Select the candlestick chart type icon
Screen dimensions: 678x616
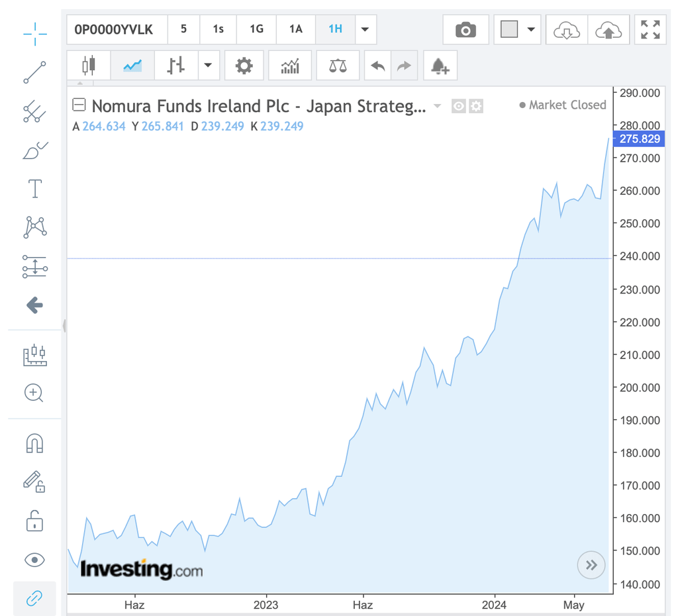(90, 65)
